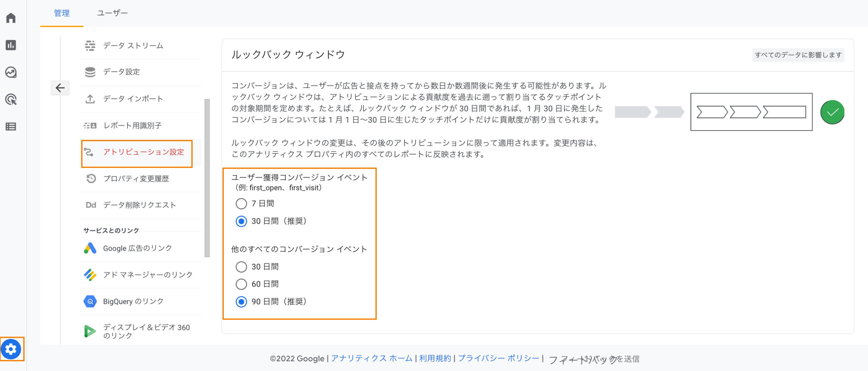Image resolution: width=868 pixels, height=371 pixels.
Task: Click the BigQuery hexagon icon
Action: pyautogui.click(x=90, y=301)
